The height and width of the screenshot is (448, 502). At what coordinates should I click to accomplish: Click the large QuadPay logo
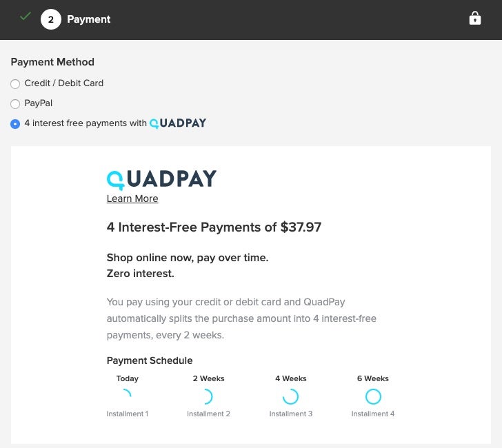(x=161, y=179)
